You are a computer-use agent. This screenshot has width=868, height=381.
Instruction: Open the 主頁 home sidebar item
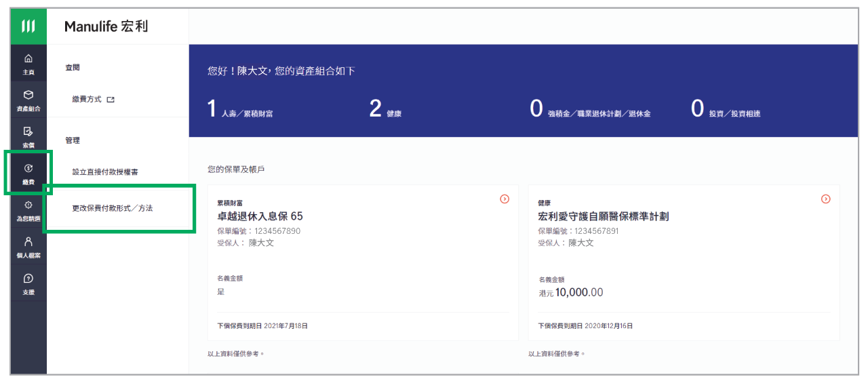(28, 63)
